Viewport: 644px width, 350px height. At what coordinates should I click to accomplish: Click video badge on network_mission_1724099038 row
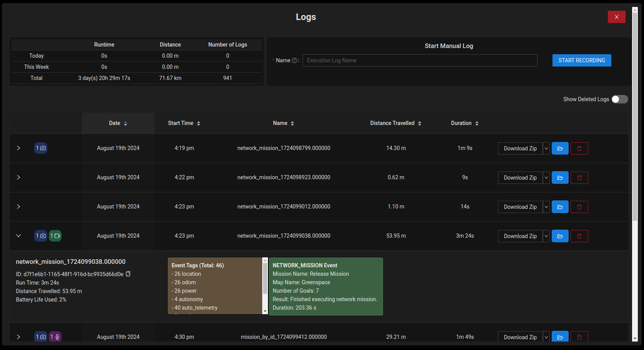pyautogui.click(x=55, y=236)
